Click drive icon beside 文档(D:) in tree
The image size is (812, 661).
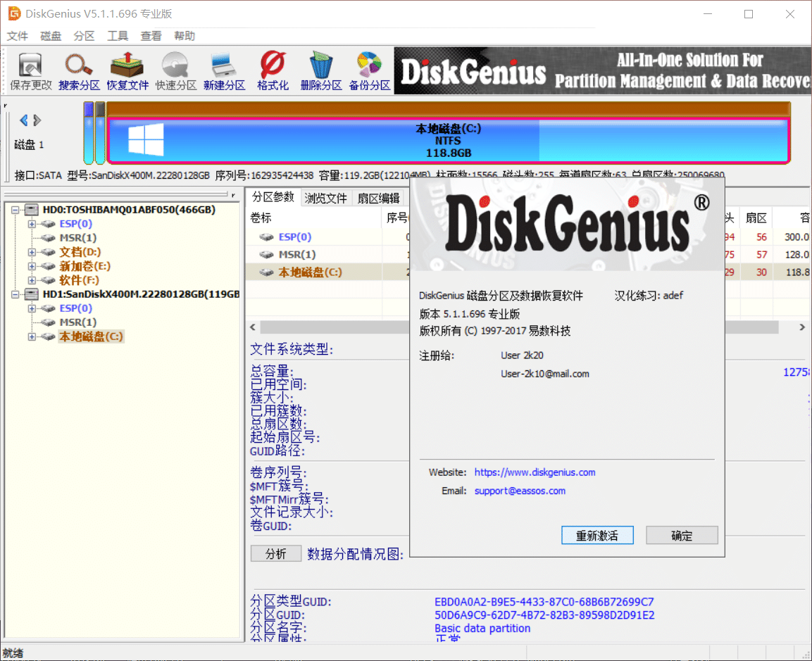pyautogui.click(x=48, y=252)
